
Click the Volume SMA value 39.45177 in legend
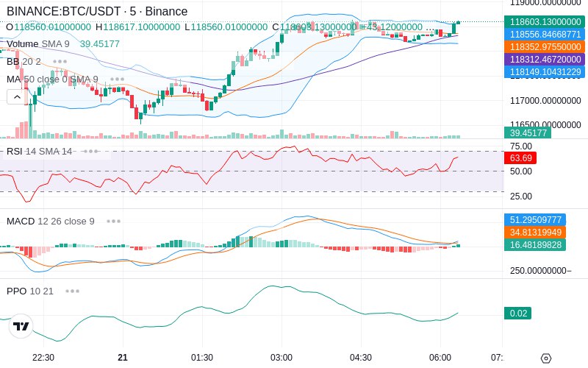pyautogui.click(x=100, y=44)
